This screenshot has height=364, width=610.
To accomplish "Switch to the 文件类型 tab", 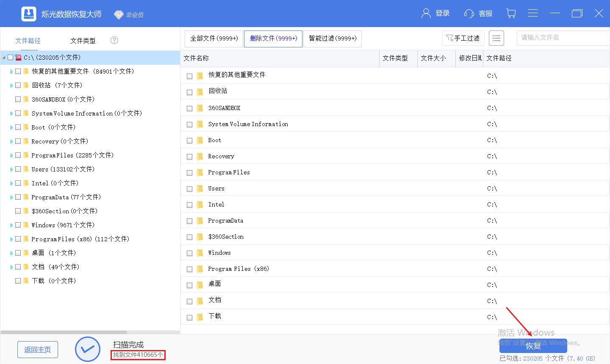I will [83, 40].
